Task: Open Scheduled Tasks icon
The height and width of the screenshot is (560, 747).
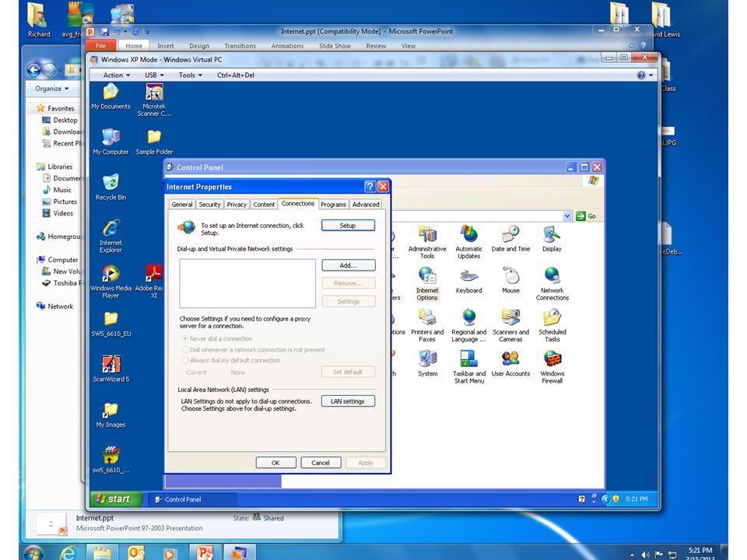Action: pyautogui.click(x=552, y=326)
